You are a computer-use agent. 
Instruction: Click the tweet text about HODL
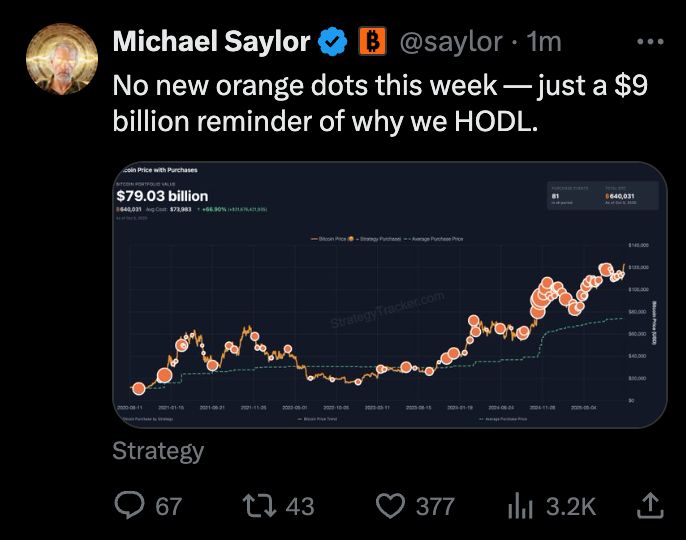click(x=380, y=104)
